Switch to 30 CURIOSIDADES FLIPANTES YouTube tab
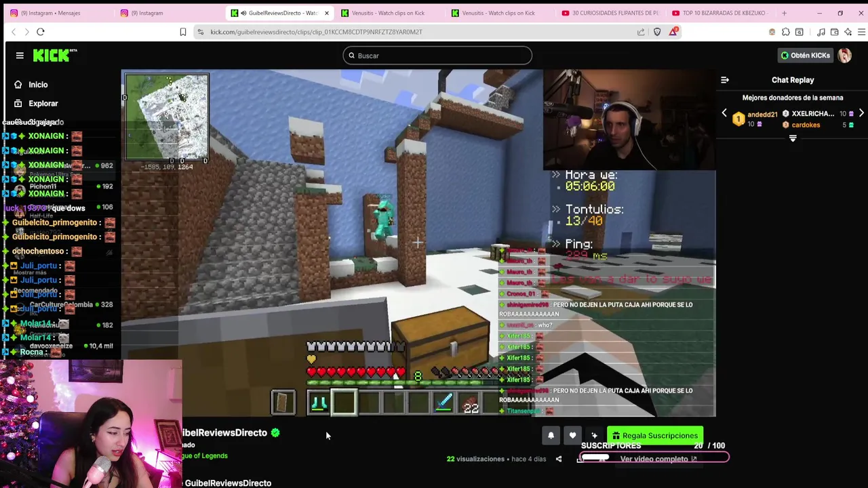This screenshot has width=868, height=488. point(610,13)
